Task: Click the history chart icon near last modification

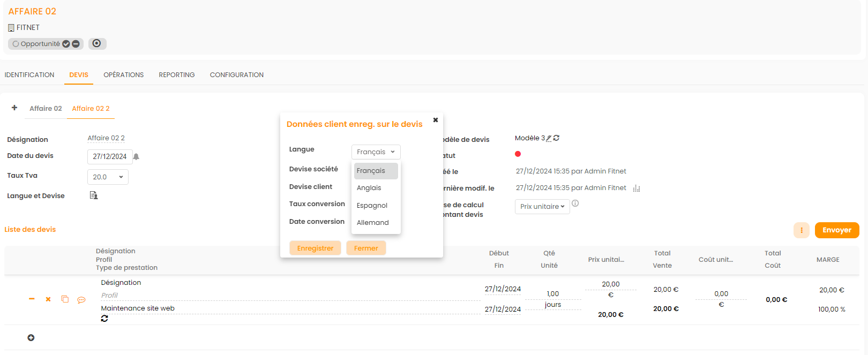Action: point(637,188)
